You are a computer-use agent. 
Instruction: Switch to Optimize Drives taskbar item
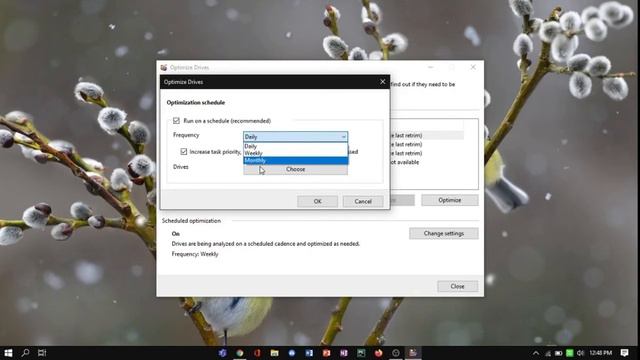point(413,353)
